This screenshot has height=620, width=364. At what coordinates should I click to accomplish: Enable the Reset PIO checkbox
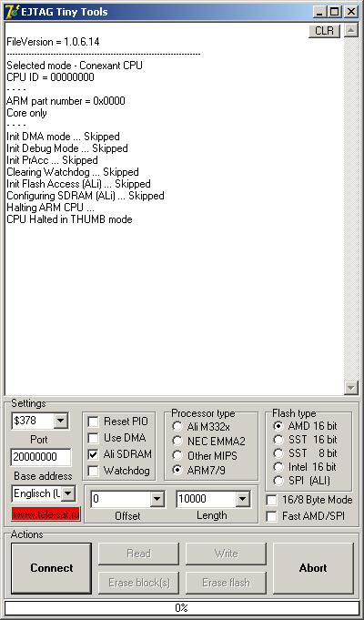pos(93,422)
